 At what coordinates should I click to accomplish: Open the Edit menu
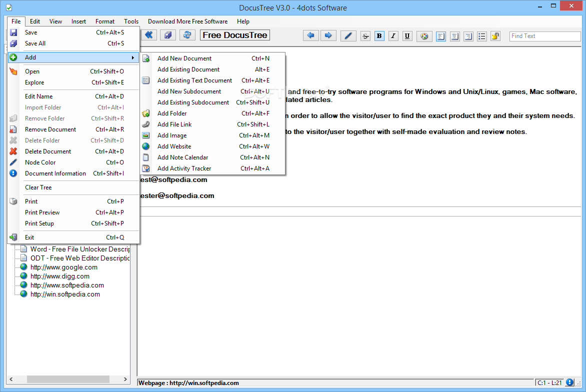[x=35, y=21]
